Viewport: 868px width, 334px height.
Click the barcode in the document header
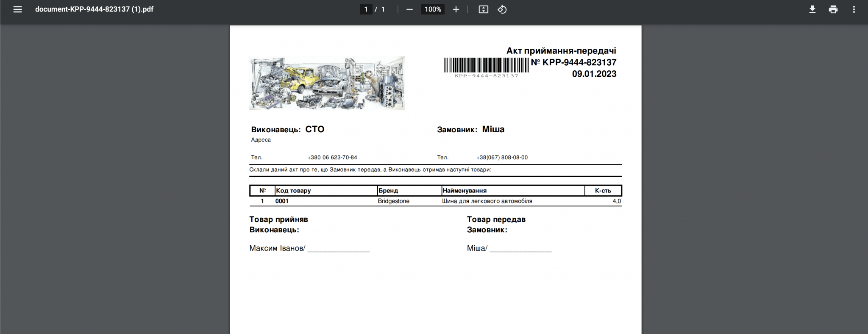coord(486,66)
